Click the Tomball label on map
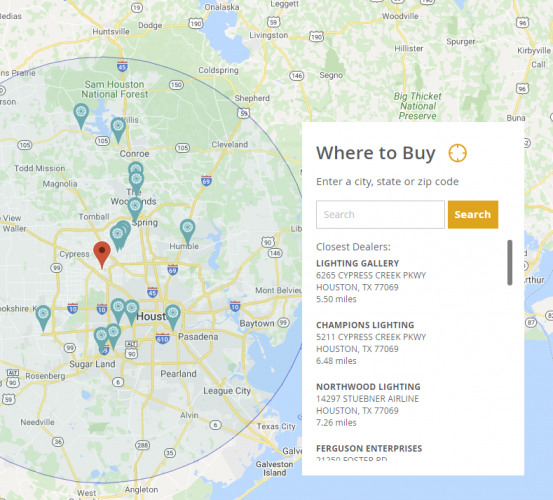The height and width of the screenshot is (500, 553). [x=94, y=217]
